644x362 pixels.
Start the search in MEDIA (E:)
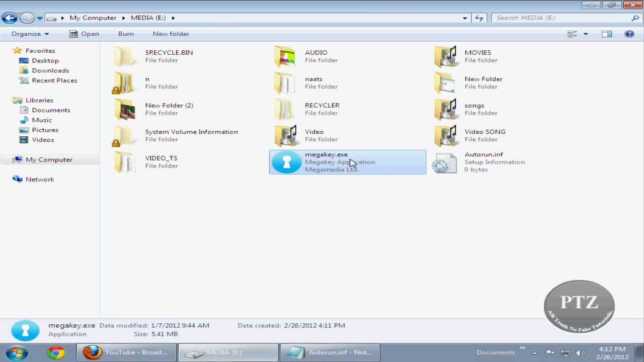tap(635, 18)
